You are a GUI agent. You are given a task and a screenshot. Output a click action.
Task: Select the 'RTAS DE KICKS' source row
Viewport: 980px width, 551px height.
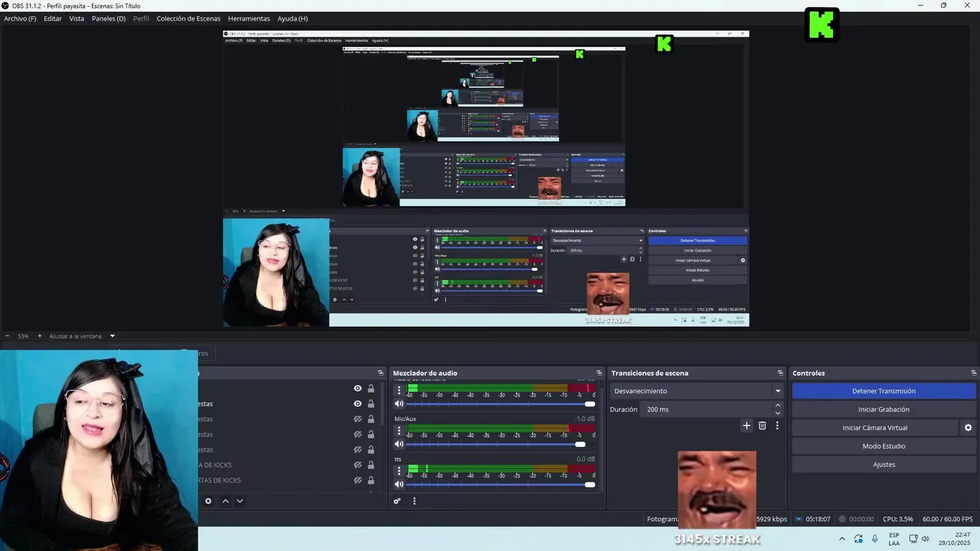pos(289,480)
